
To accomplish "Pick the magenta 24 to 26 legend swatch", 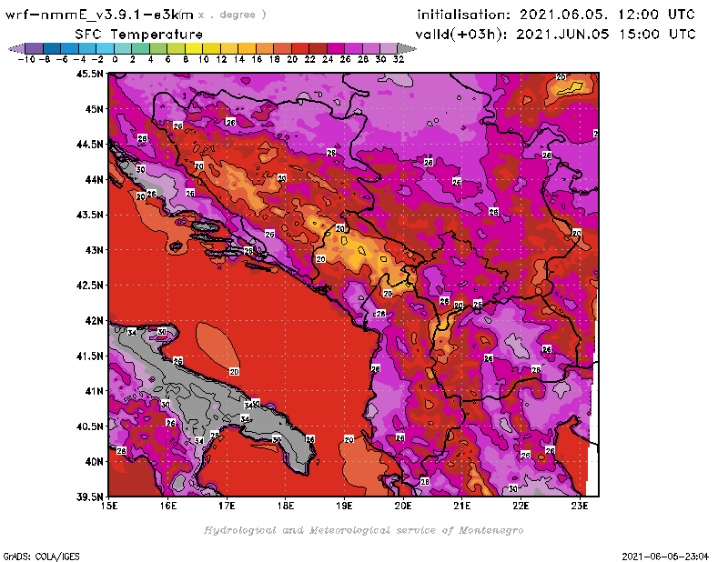I will [335, 48].
